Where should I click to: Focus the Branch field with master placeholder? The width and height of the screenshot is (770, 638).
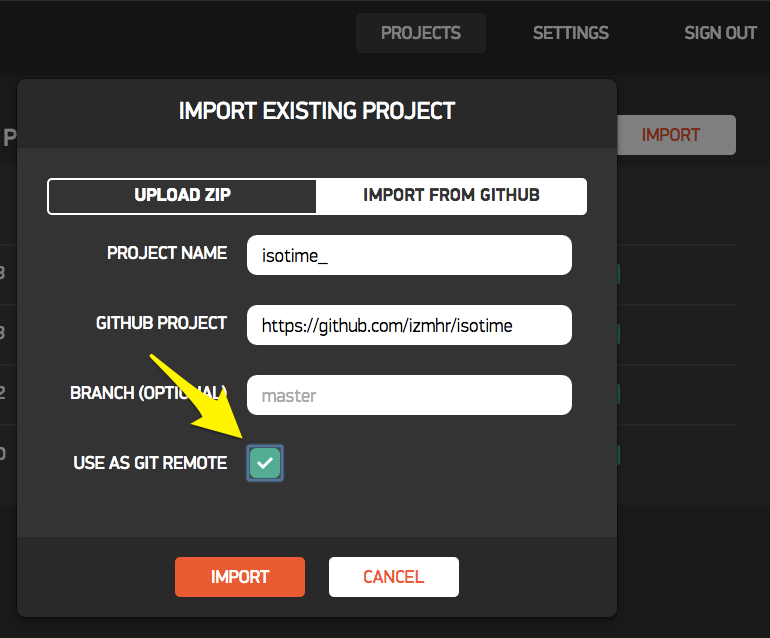[x=409, y=395]
